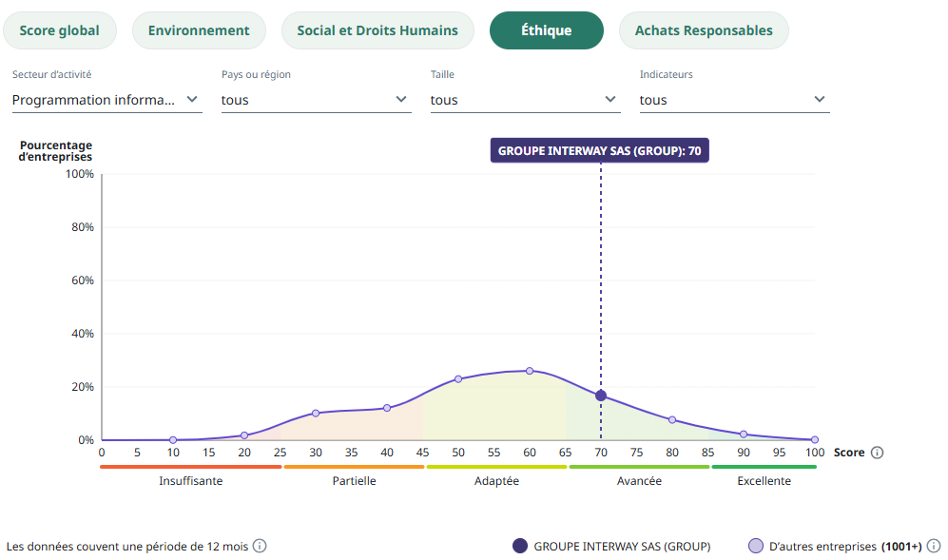Switch to the Score global tab

click(x=59, y=30)
